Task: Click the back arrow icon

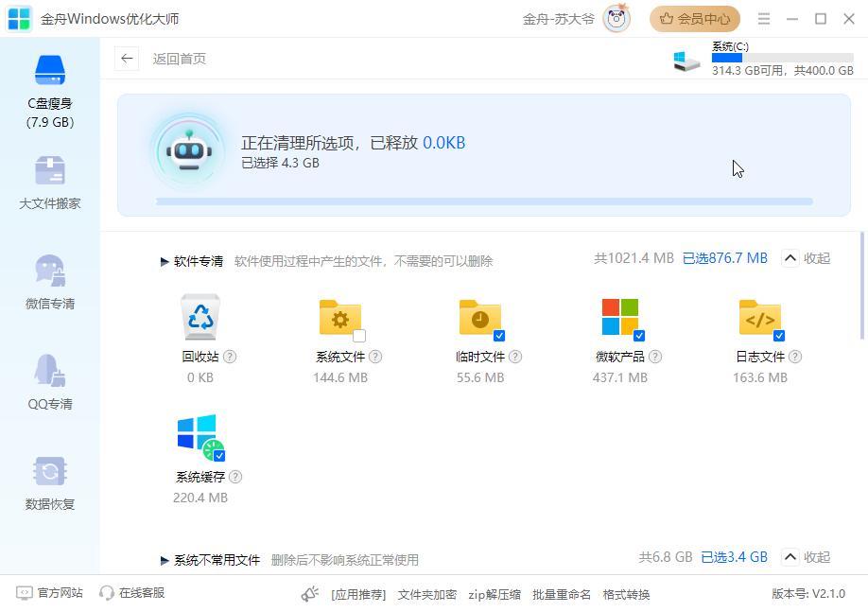Action: [x=127, y=59]
